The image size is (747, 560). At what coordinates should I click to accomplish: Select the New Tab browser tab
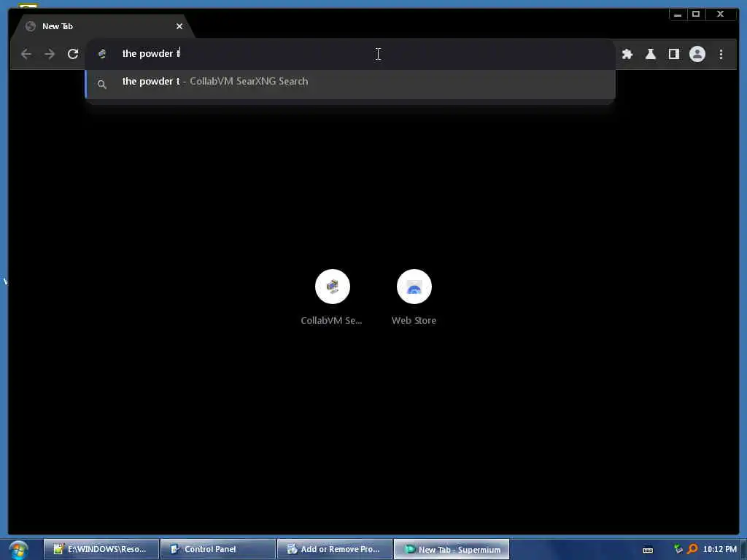(x=102, y=26)
